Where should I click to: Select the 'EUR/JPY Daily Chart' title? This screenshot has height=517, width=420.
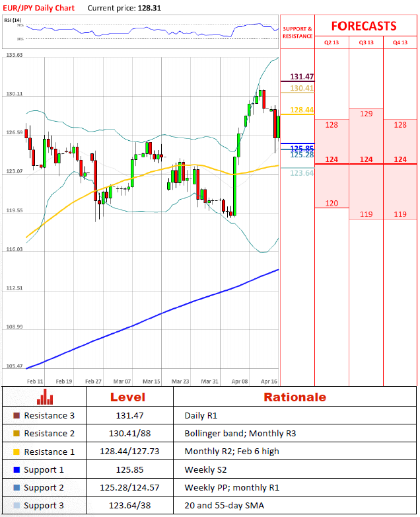(x=39, y=8)
